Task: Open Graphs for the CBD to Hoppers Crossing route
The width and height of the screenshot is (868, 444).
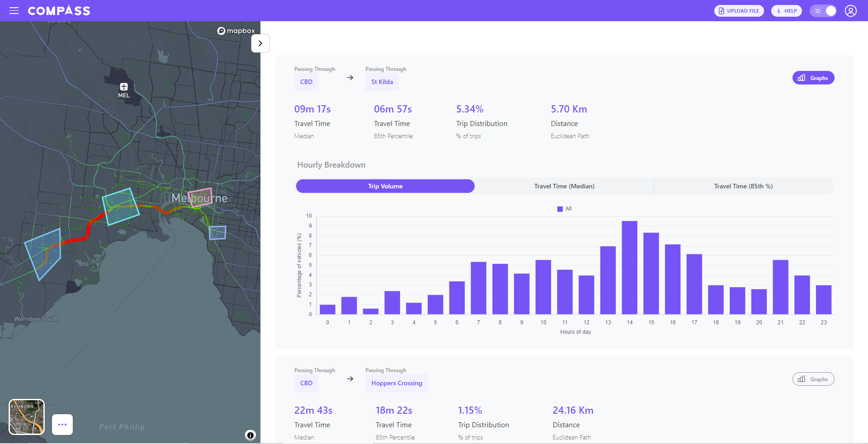Action: pyautogui.click(x=813, y=379)
